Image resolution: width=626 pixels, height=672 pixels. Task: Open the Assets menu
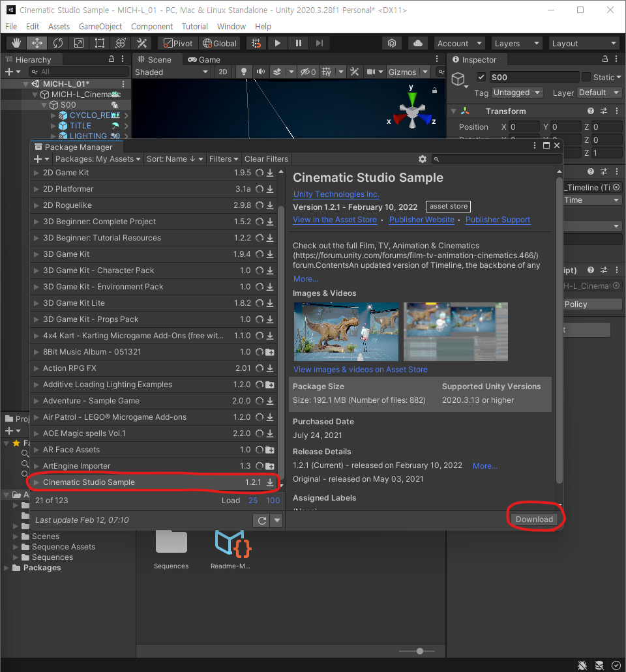(59, 27)
